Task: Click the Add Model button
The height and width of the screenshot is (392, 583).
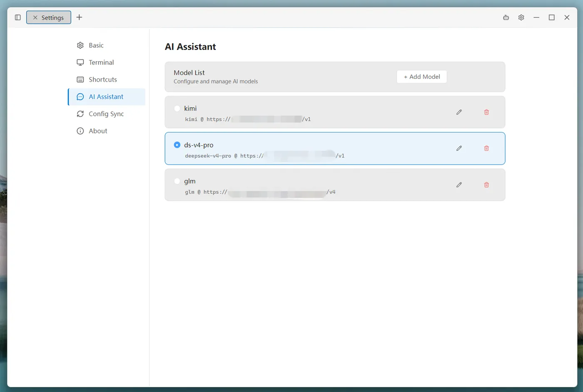Action: tap(422, 77)
